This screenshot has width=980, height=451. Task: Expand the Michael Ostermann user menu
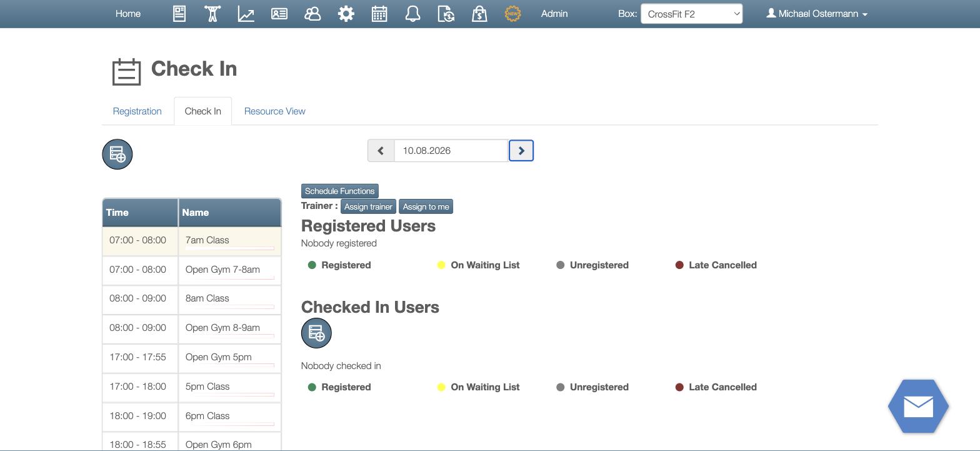click(817, 14)
